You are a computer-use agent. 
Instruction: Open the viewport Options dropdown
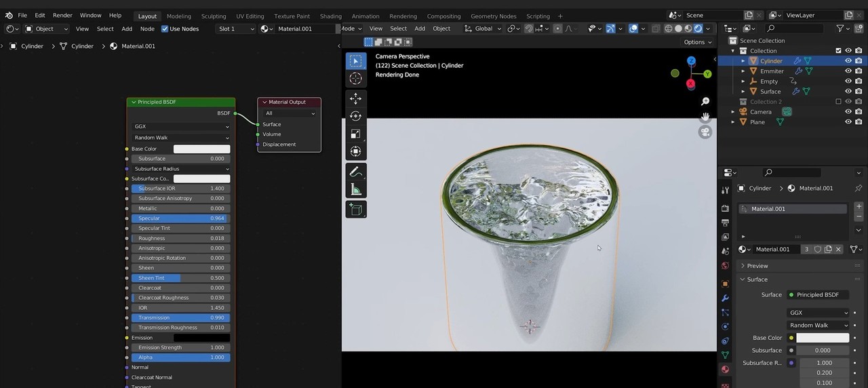(x=697, y=42)
